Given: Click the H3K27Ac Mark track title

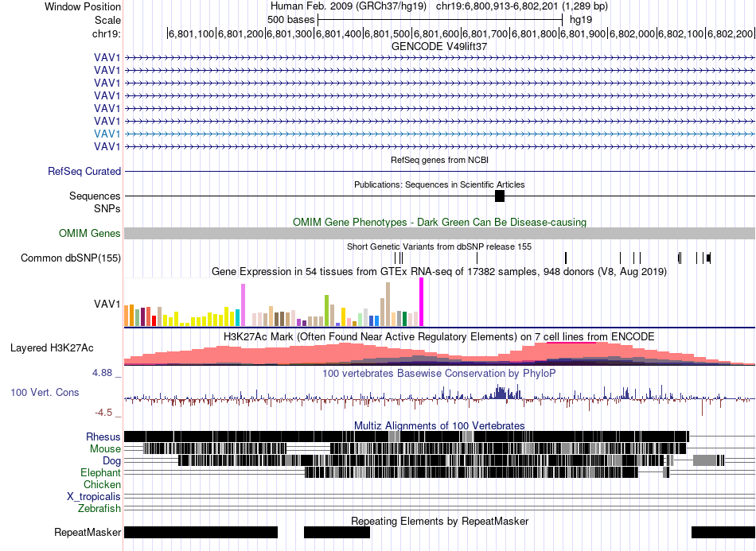Looking at the screenshot, I should pyautogui.click(x=439, y=336).
